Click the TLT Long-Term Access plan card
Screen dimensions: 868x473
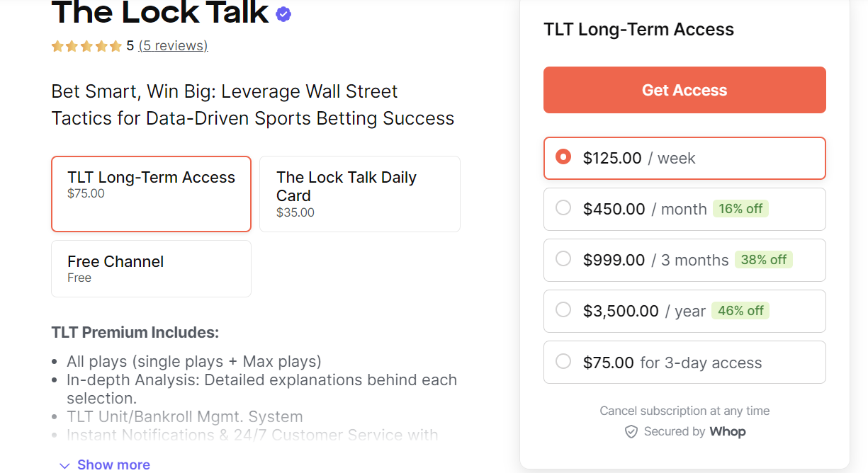(151, 193)
